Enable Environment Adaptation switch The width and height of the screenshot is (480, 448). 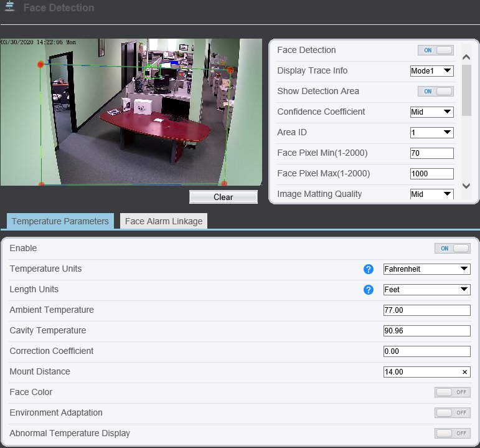click(x=452, y=413)
